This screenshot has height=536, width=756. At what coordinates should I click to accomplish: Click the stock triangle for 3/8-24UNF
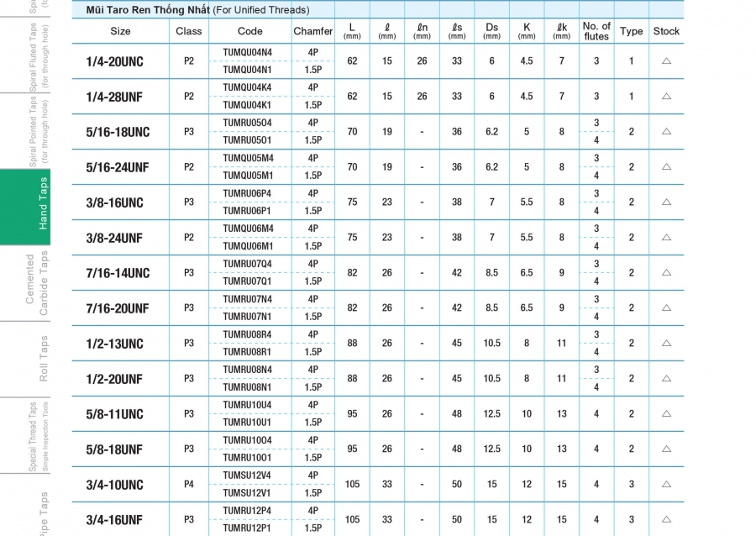pyautogui.click(x=666, y=237)
